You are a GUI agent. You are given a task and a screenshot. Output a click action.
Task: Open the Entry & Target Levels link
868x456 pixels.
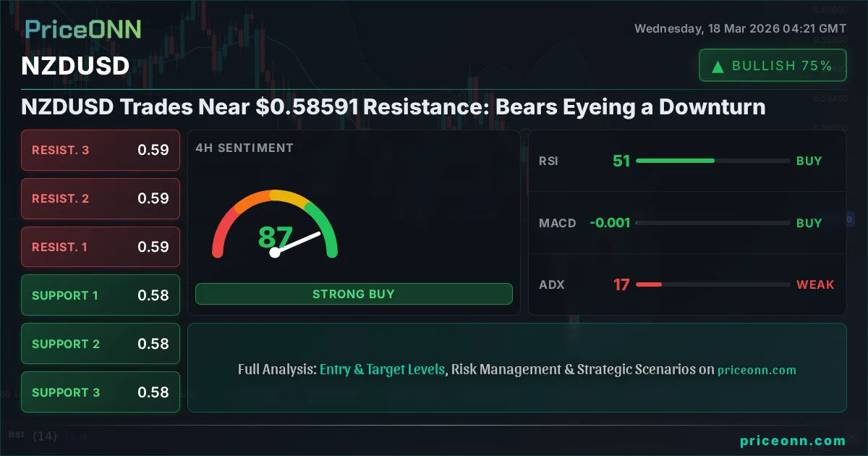(382, 369)
